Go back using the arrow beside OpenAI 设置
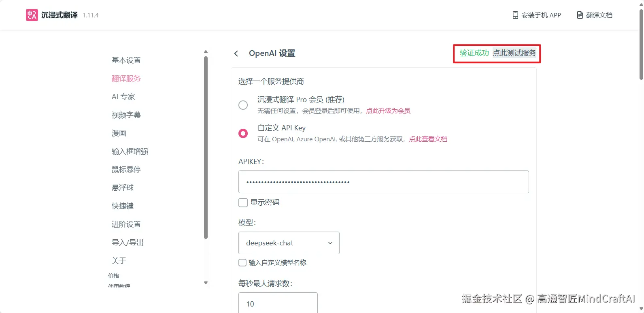The height and width of the screenshot is (313, 644). [236, 53]
